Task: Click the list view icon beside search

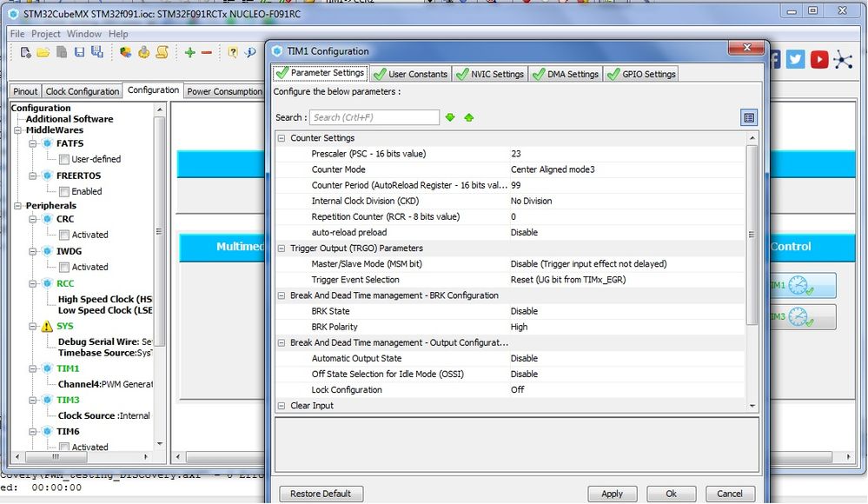Action: pos(748,117)
